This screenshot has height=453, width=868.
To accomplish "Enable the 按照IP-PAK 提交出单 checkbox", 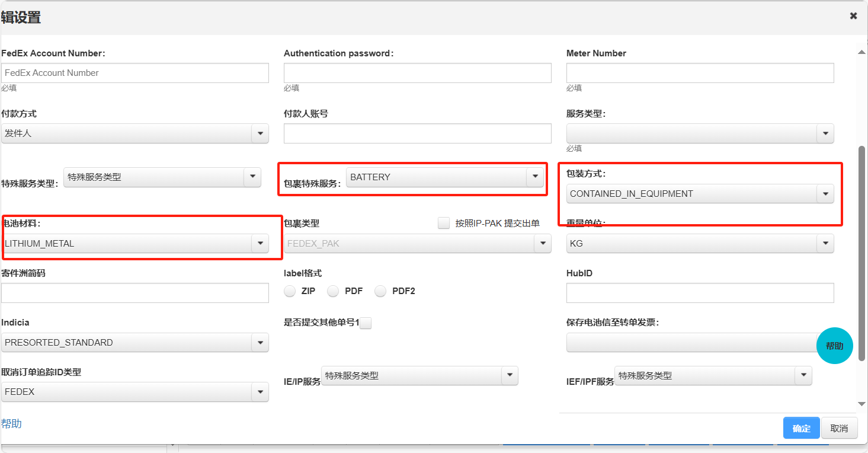I will pyautogui.click(x=444, y=223).
